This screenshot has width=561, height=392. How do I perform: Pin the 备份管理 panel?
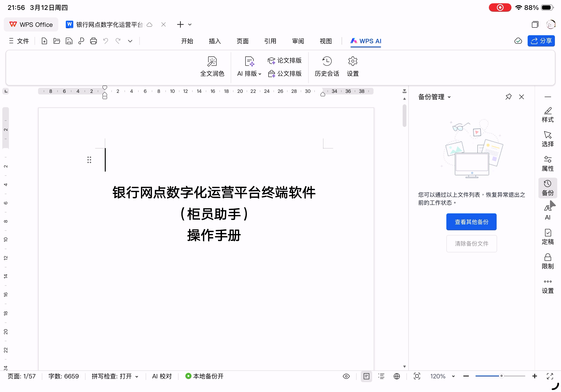[x=508, y=97]
